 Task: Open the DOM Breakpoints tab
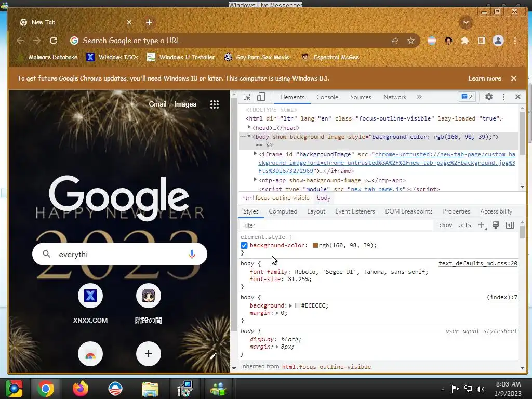pos(408,211)
